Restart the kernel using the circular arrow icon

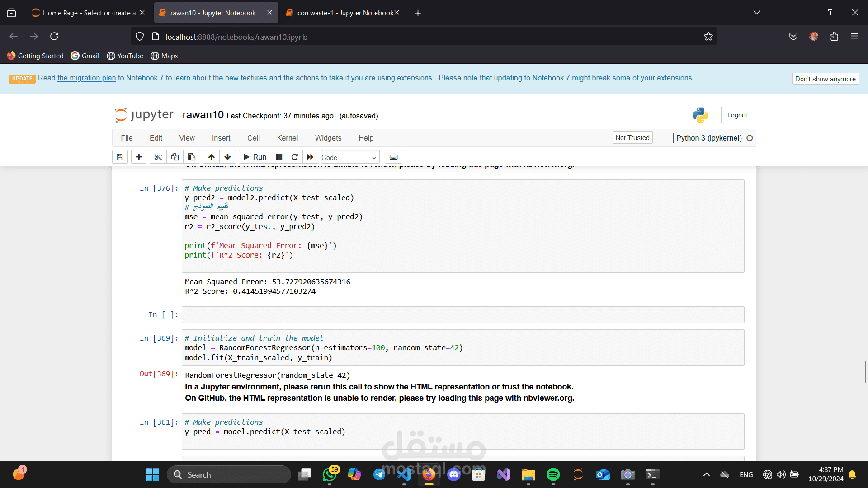(295, 157)
